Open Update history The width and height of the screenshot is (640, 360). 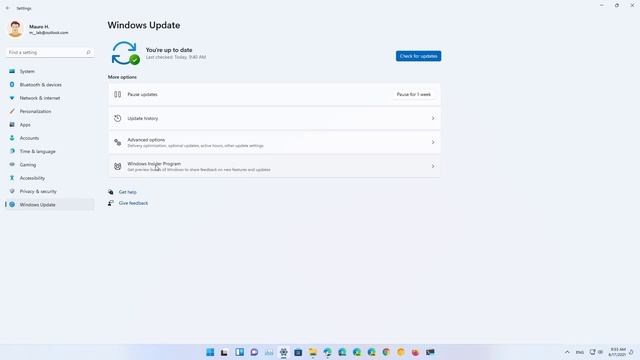tap(274, 118)
